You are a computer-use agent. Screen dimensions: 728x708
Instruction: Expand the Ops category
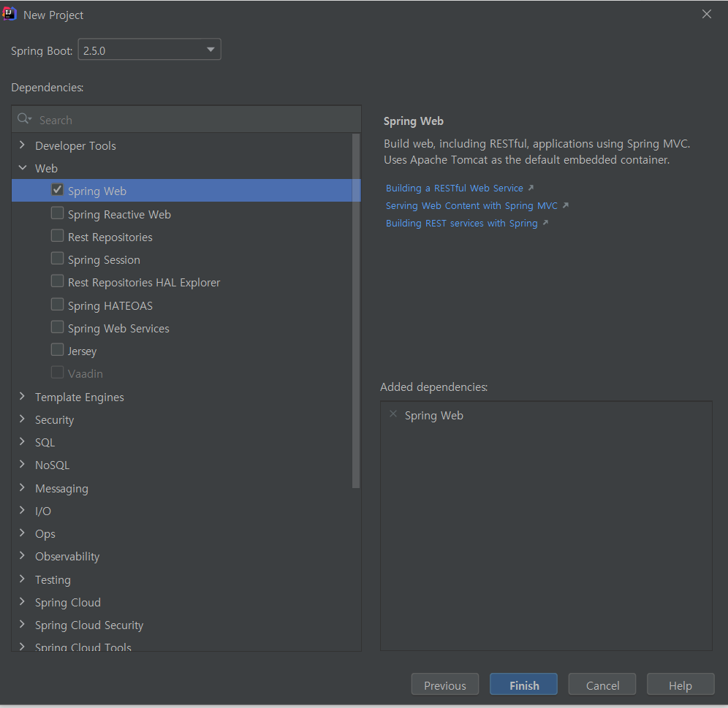pos(22,533)
